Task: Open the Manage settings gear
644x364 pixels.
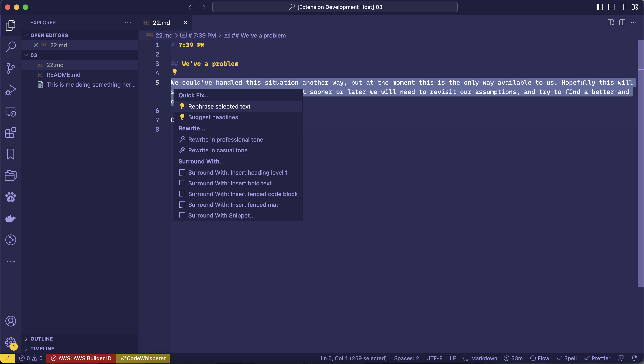Action: coord(11,343)
